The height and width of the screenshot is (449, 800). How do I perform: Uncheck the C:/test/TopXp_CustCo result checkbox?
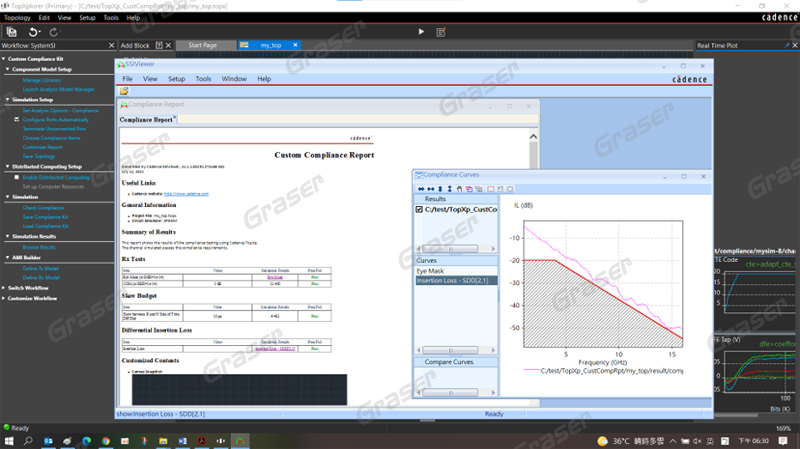[419, 209]
